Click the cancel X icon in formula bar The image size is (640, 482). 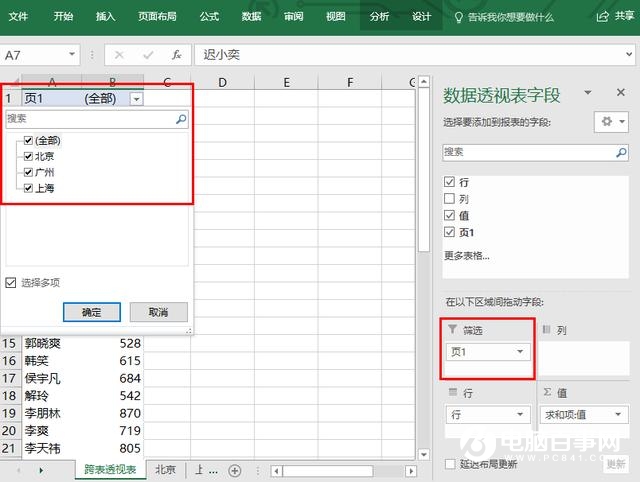click(119, 55)
